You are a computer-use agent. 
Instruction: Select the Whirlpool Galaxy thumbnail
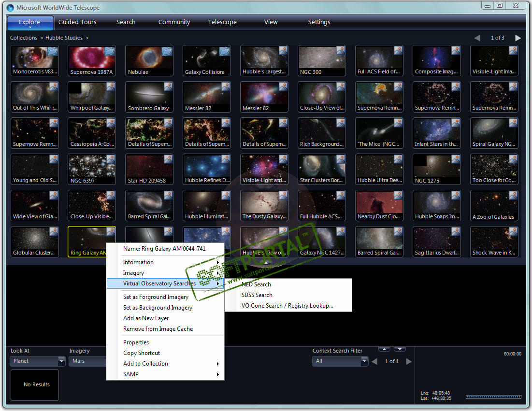[x=92, y=97]
